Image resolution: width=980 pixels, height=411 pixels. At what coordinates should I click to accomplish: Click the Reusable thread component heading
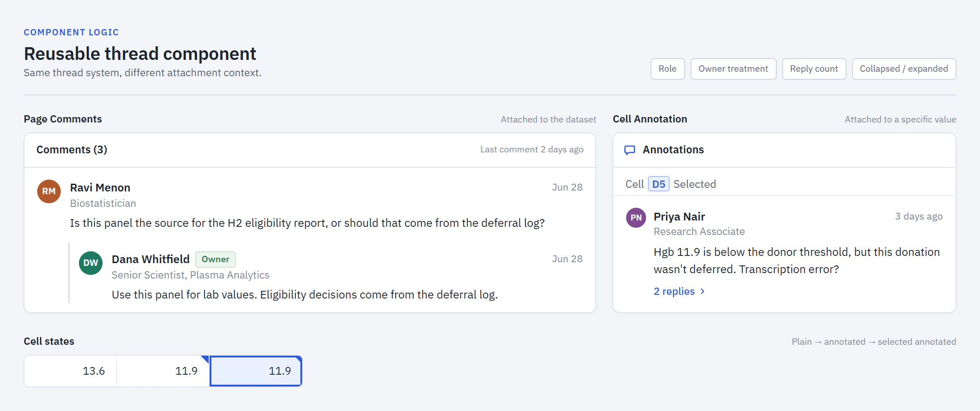(140, 54)
